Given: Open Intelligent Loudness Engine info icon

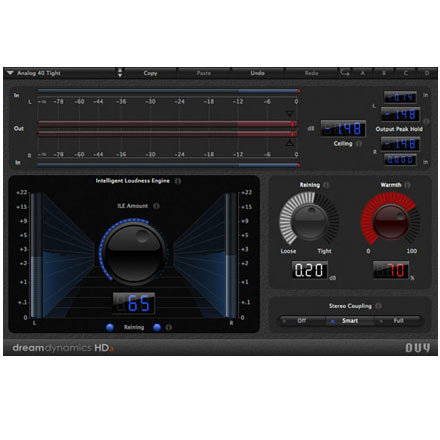Looking at the screenshot, I should coord(178,181).
